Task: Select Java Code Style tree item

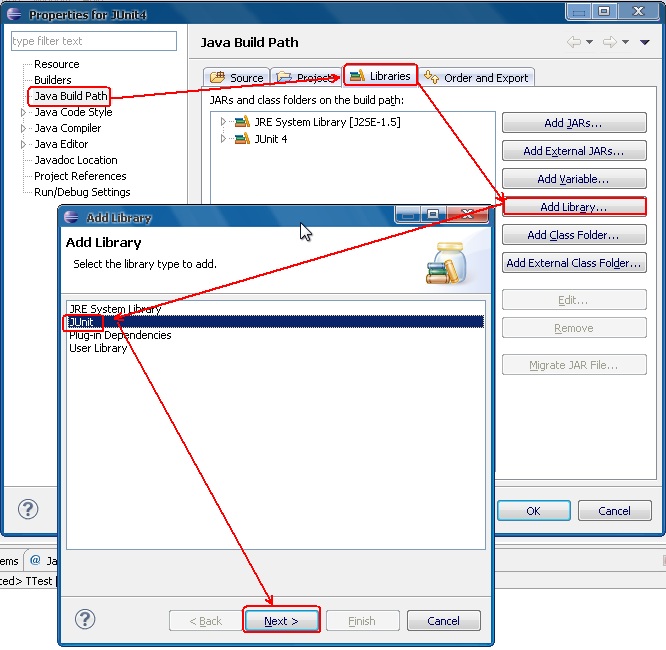Action: point(73,112)
